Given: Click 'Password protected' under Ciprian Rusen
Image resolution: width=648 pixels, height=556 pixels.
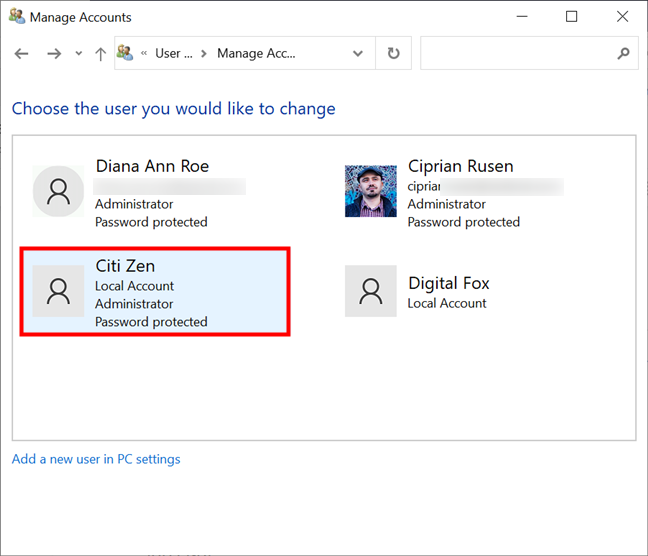Looking at the screenshot, I should point(464,222).
